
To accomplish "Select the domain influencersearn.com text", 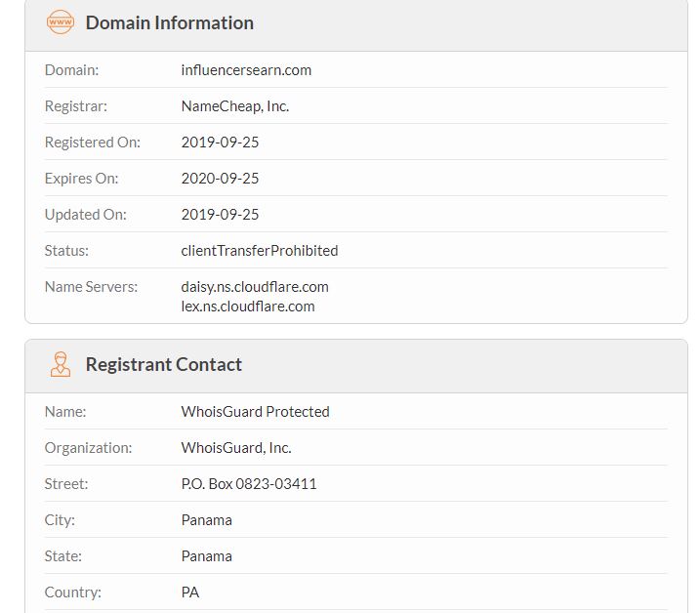I will 246,70.
